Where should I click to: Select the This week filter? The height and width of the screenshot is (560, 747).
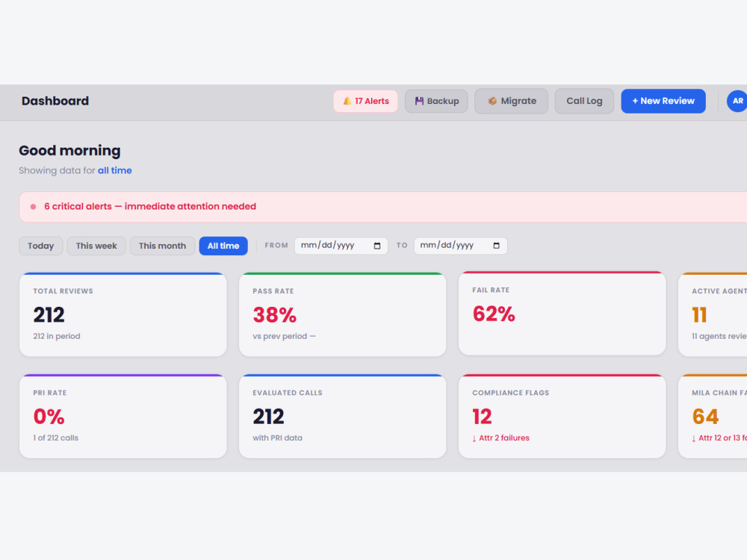[x=96, y=246]
